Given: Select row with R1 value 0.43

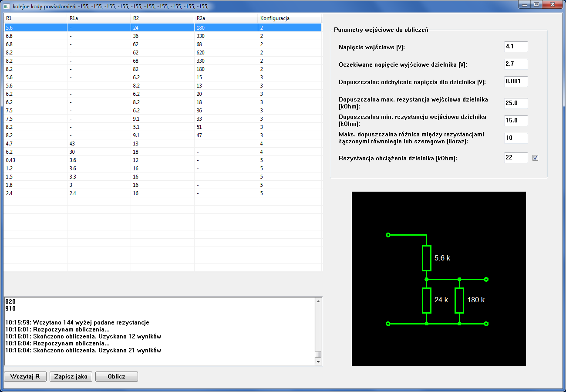Looking at the screenshot, I should tap(162, 160).
